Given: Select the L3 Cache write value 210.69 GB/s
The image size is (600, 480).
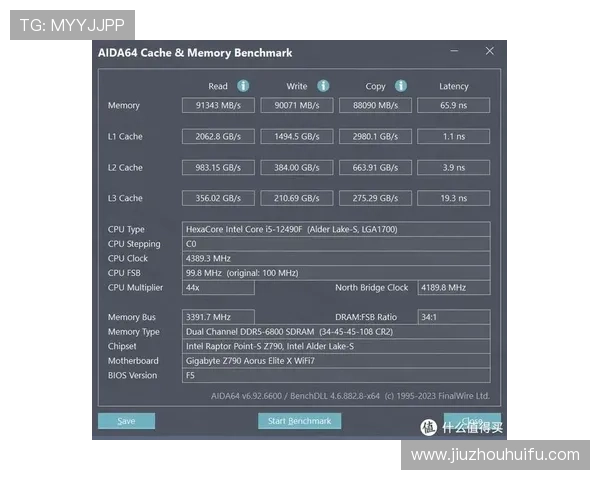Looking at the screenshot, I should (x=297, y=198).
